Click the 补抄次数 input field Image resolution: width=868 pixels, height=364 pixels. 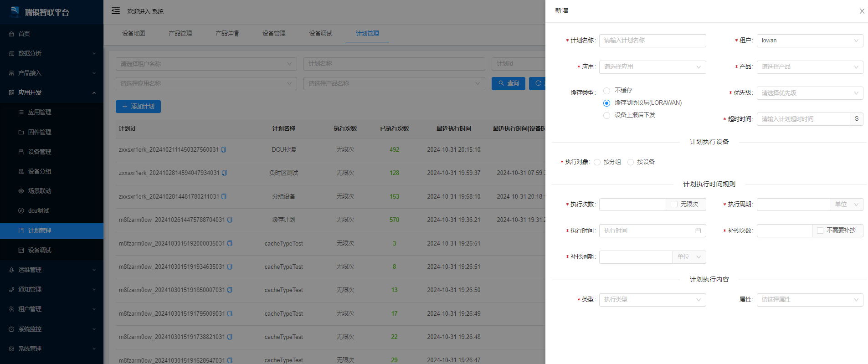(784, 231)
